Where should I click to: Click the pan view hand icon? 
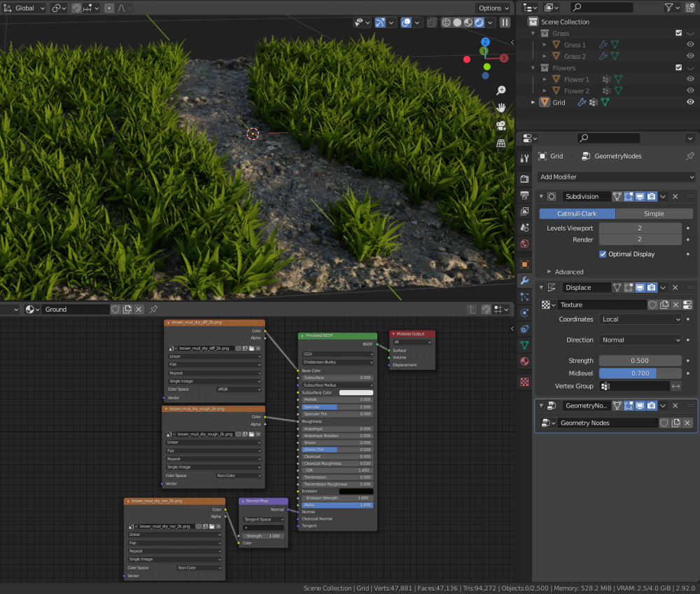click(x=501, y=108)
